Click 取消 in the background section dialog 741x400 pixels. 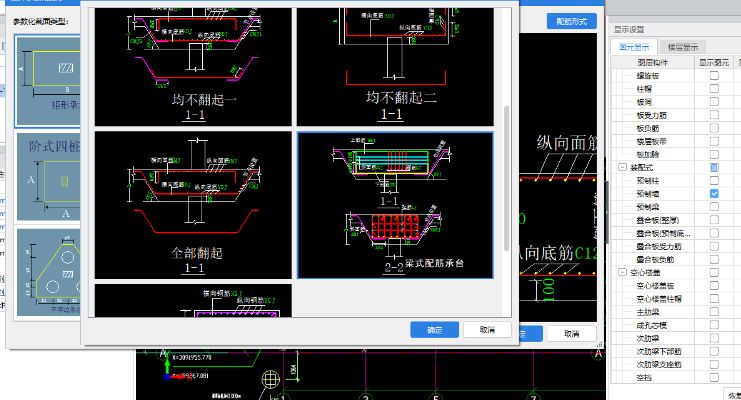click(571, 333)
